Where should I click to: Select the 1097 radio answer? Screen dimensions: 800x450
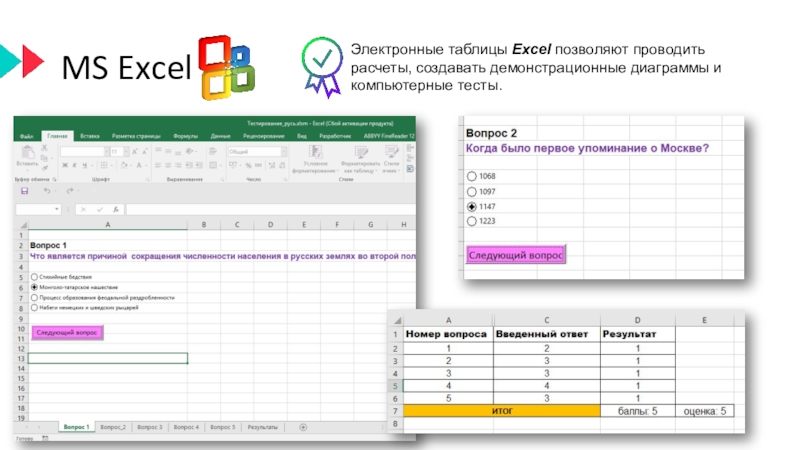[x=471, y=192]
